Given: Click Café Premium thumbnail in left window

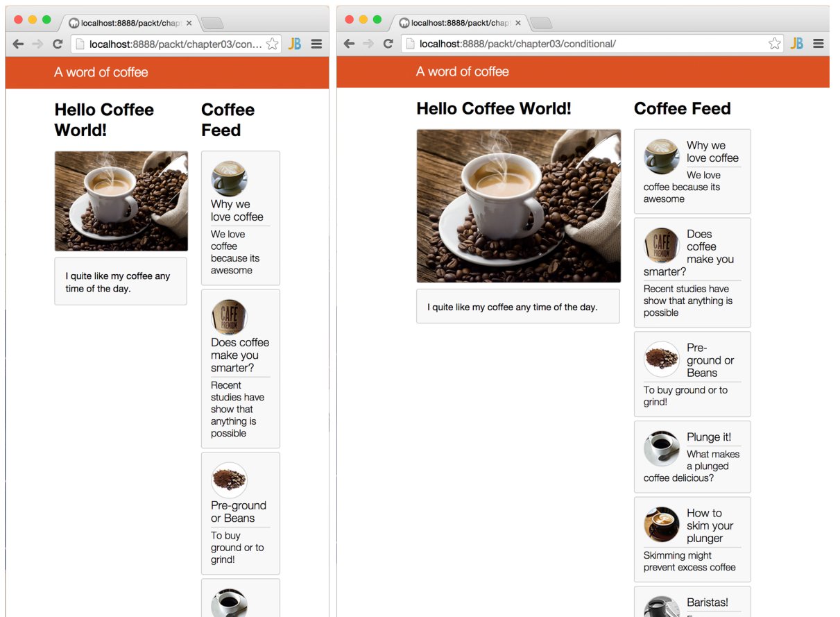Looking at the screenshot, I should (x=230, y=317).
